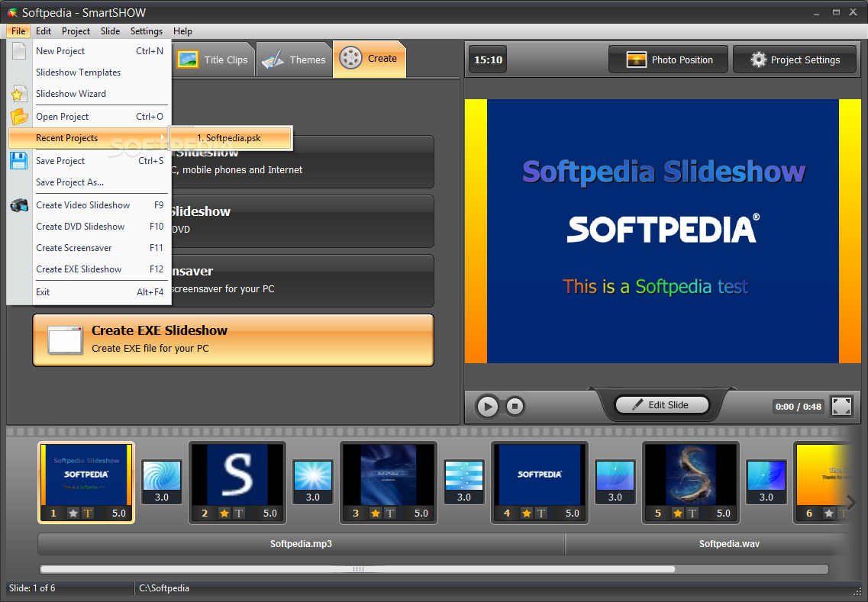Choose Exit from the File menu
Screen dimensions: 868x602
100,292
